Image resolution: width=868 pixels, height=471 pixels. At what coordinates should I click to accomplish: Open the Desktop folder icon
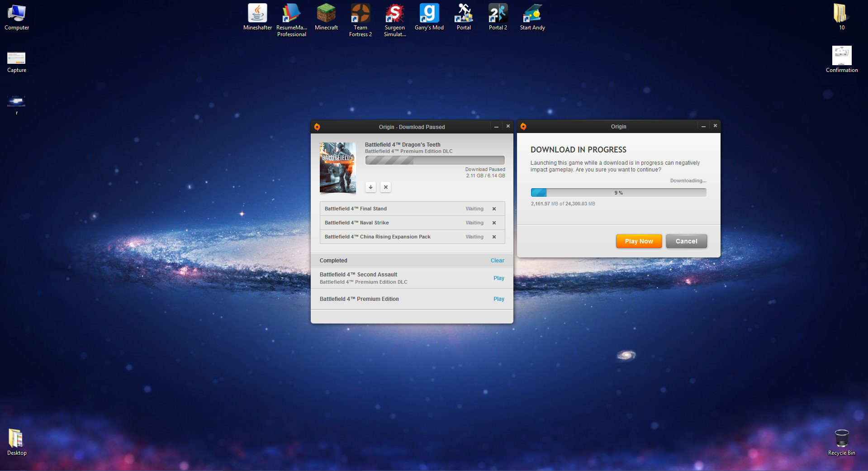click(x=17, y=442)
